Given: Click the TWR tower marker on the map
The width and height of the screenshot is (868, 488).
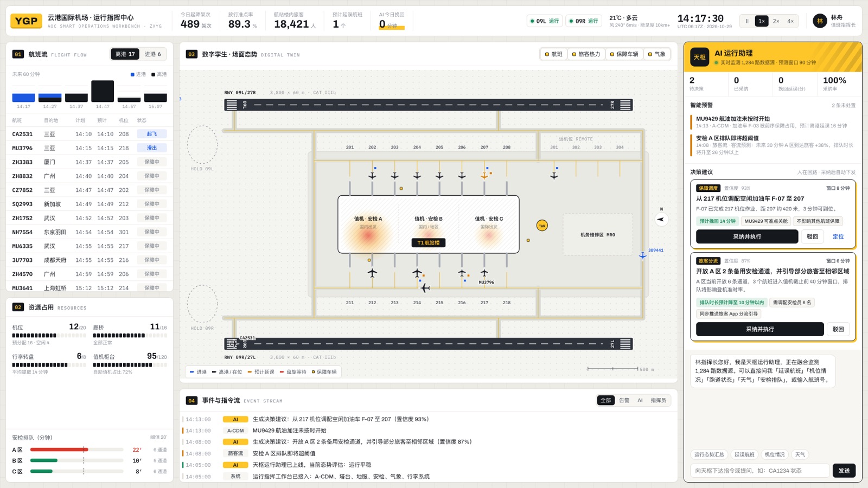Looking at the screenshot, I should (x=542, y=226).
